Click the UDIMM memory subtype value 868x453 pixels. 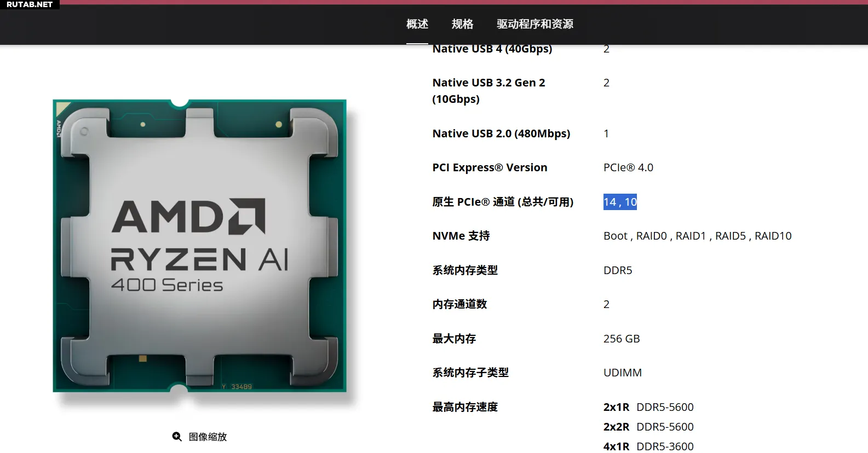click(x=623, y=373)
